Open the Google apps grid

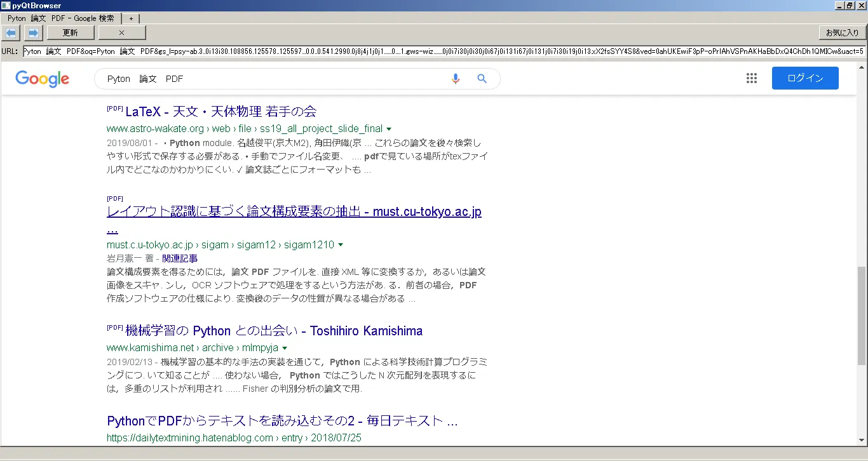point(752,78)
